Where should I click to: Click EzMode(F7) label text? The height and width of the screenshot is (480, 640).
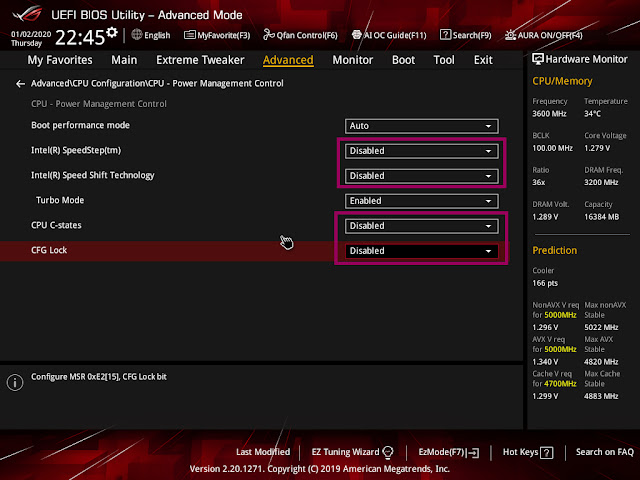tap(442, 452)
